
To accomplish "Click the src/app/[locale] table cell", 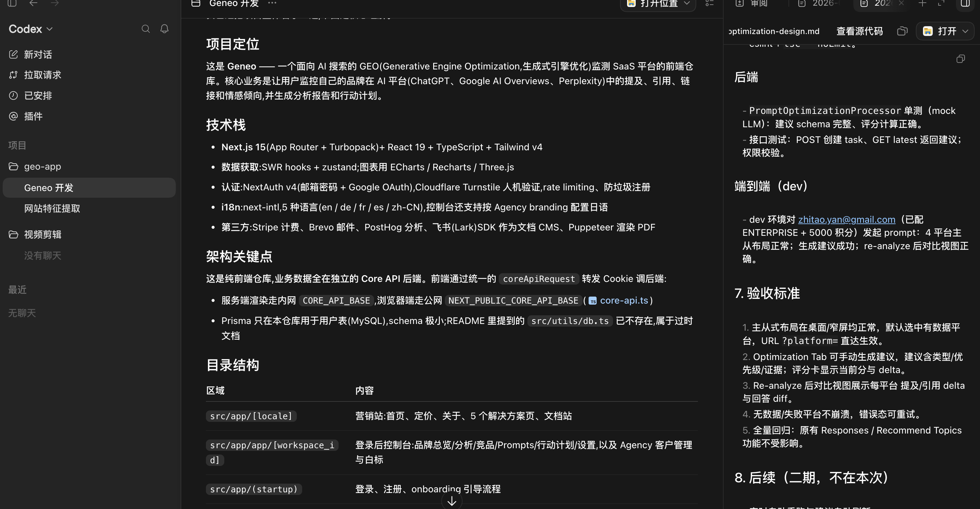I will tap(251, 416).
